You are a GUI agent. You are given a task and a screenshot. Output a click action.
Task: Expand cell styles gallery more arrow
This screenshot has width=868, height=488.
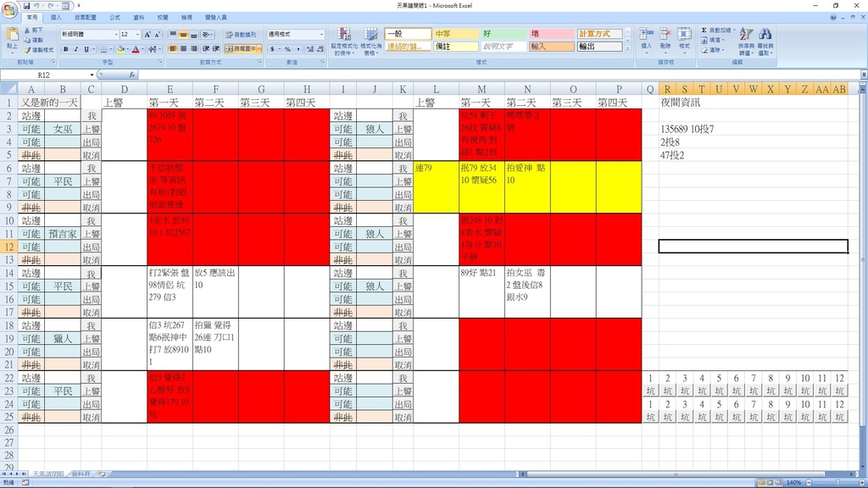627,49
